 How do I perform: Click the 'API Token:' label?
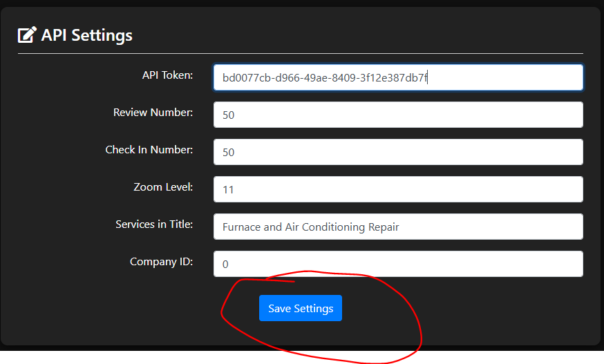(167, 75)
